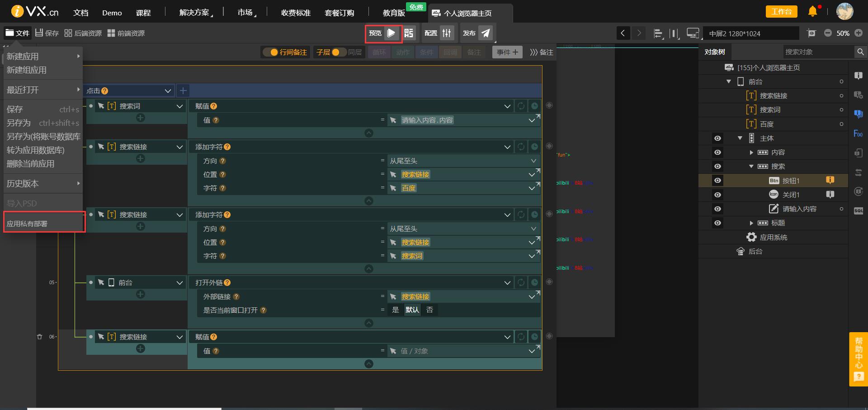Open the blue comment sidebar icon
The width and height of the screenshot is (868, 410).
pos(858,114)
